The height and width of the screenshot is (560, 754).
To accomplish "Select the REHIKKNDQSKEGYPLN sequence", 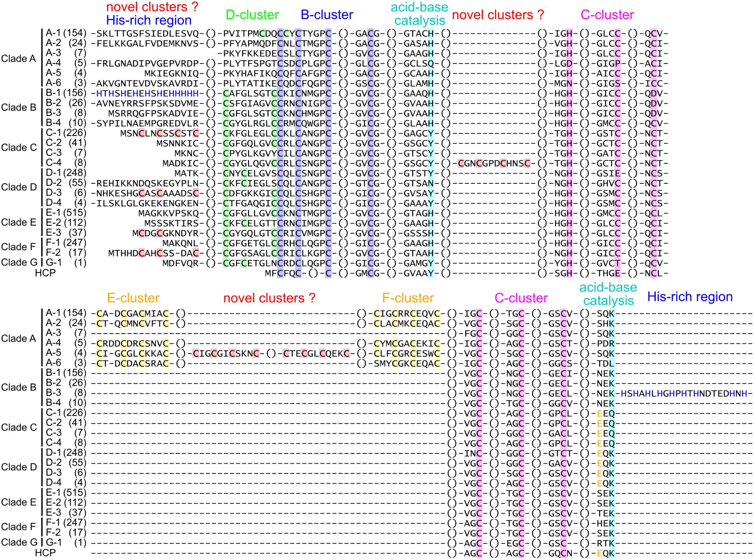I will pyautogui.click(x=148, y=183).
